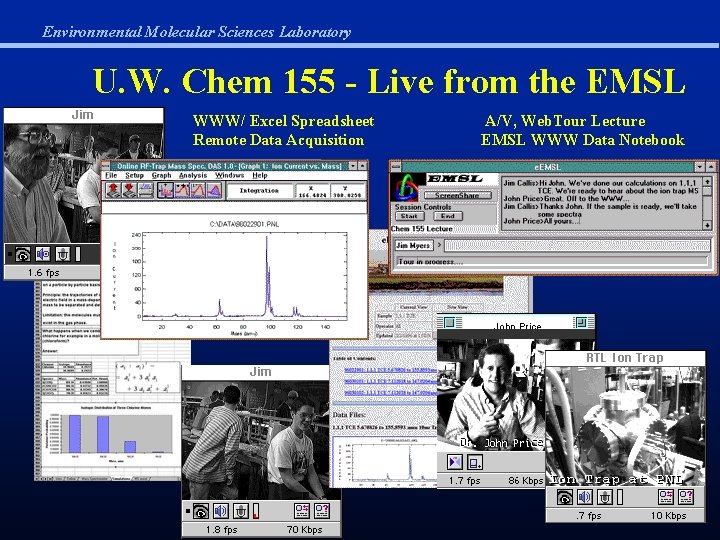Click the chat scrollbar up arrow in eEMSL
The width and height of the screenshot is (720, 540).
click(x=707, y=181)
